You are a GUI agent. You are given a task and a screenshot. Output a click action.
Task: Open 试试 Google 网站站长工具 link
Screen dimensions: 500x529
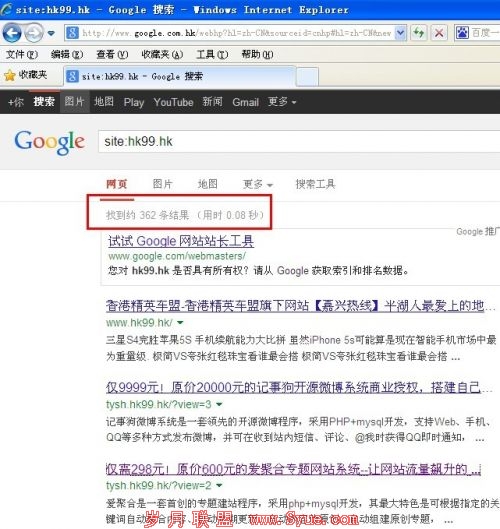(x=181, y=242)
